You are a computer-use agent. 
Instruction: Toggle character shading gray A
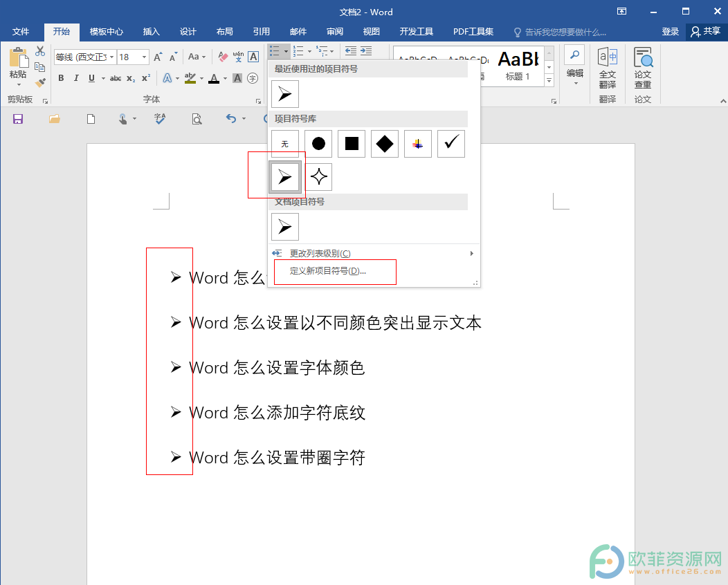pyautogui.click(x=237, y=78)
